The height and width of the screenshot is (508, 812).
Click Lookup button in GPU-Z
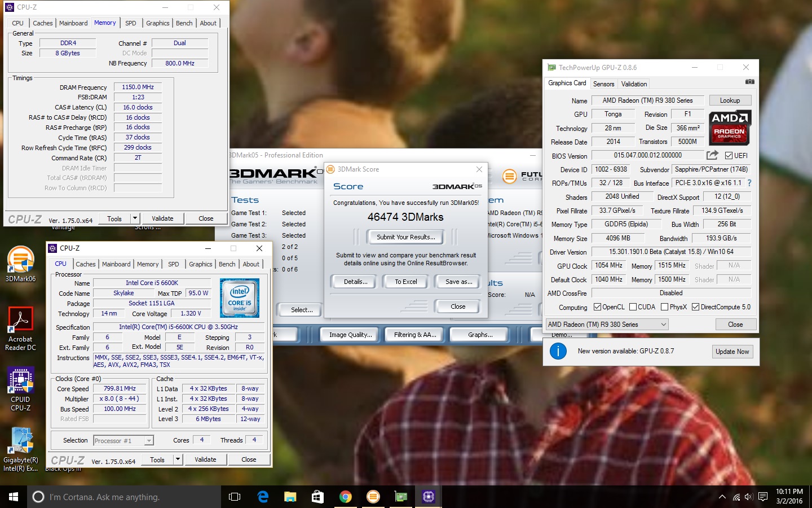(x=730, y=100)
